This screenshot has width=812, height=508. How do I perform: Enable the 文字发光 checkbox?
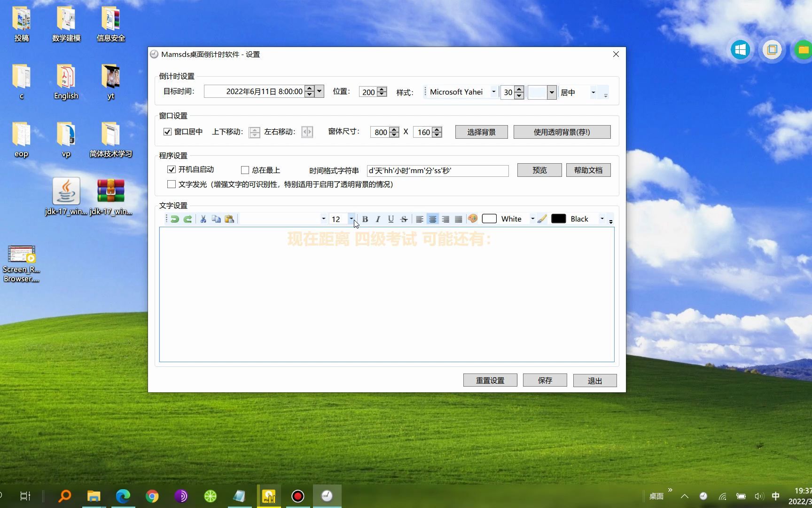pyautogui.click(x=172, y=184)
